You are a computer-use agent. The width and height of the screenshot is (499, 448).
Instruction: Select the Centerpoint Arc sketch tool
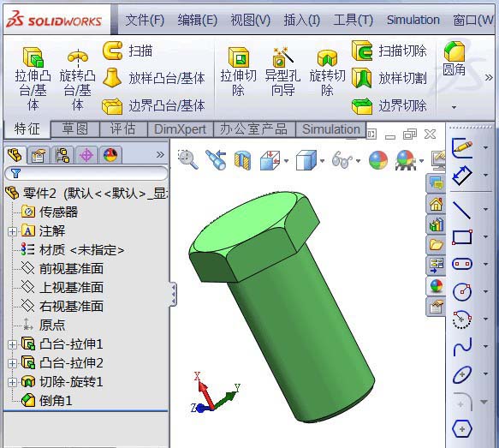(462, 320)
